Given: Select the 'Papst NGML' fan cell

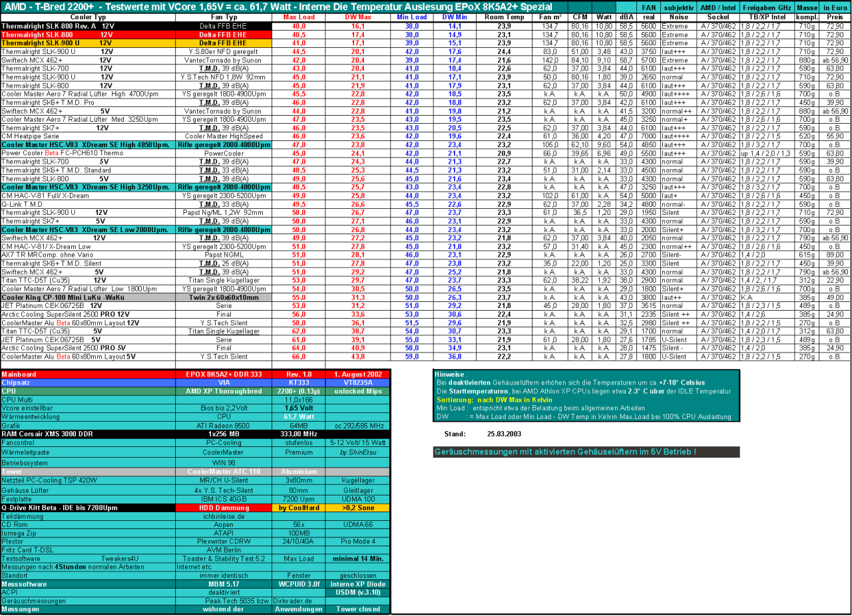Looking at the screenshot, I should click(224, 254).
